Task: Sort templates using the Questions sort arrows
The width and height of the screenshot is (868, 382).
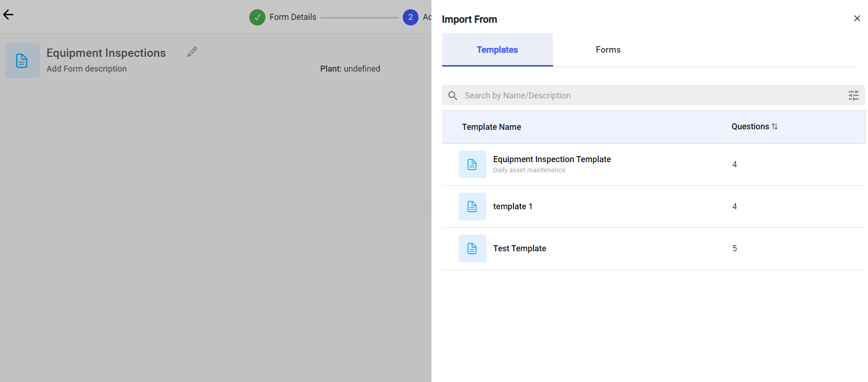Action: click(775, 127)
